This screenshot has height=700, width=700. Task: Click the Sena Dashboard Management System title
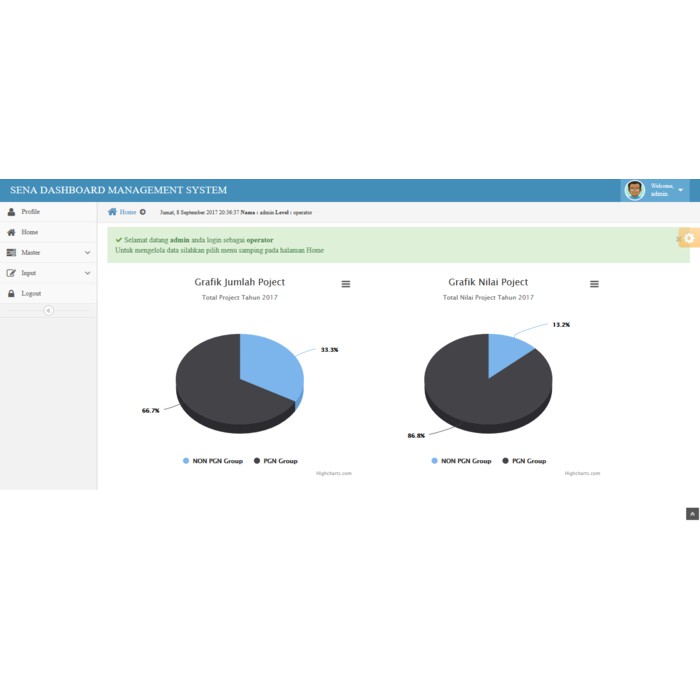(118, 190)
